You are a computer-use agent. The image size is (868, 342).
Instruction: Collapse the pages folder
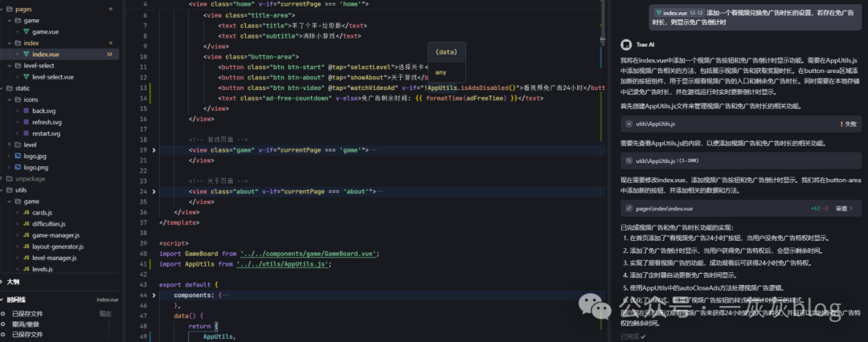point(7,8)
